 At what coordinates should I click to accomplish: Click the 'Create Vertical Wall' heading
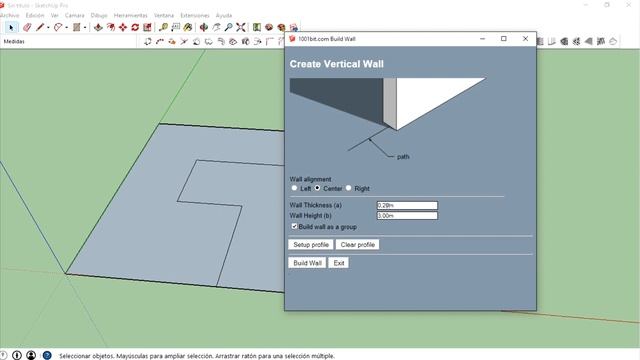(x=337, y=64)
